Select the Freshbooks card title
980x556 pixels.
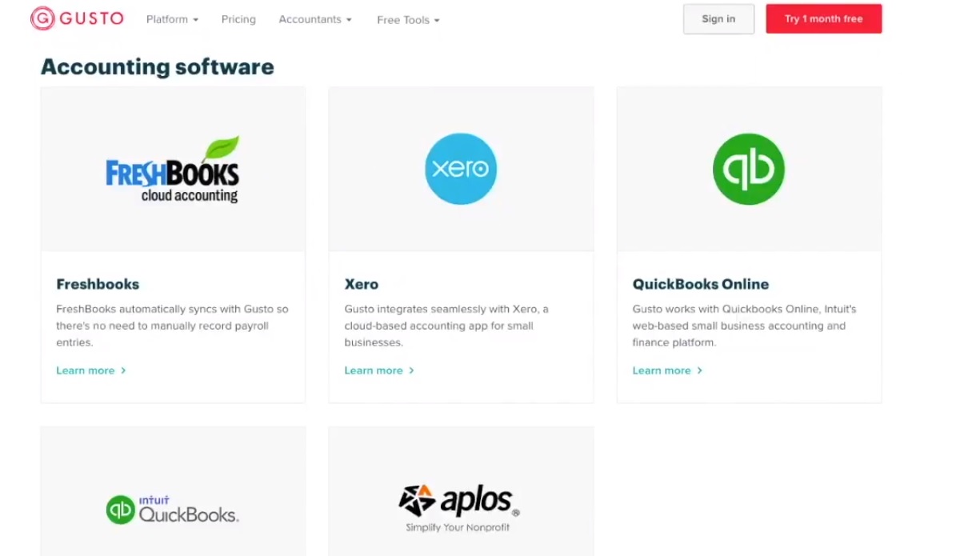tap(98, 284)
